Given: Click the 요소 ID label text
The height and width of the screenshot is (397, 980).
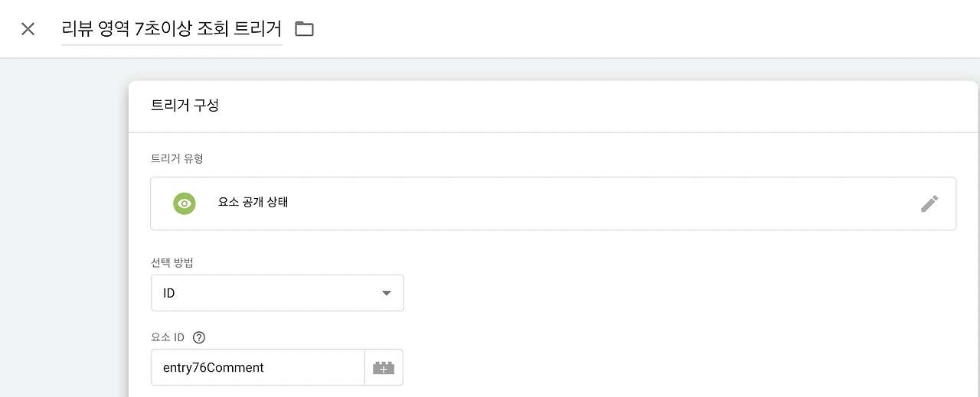Looking at the screenshot, I should point(168,337).
